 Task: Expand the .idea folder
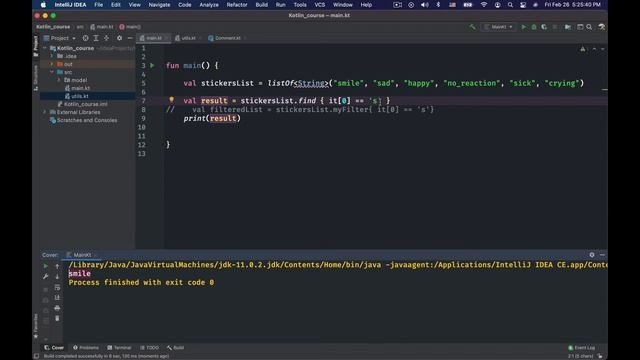(52, 56)
